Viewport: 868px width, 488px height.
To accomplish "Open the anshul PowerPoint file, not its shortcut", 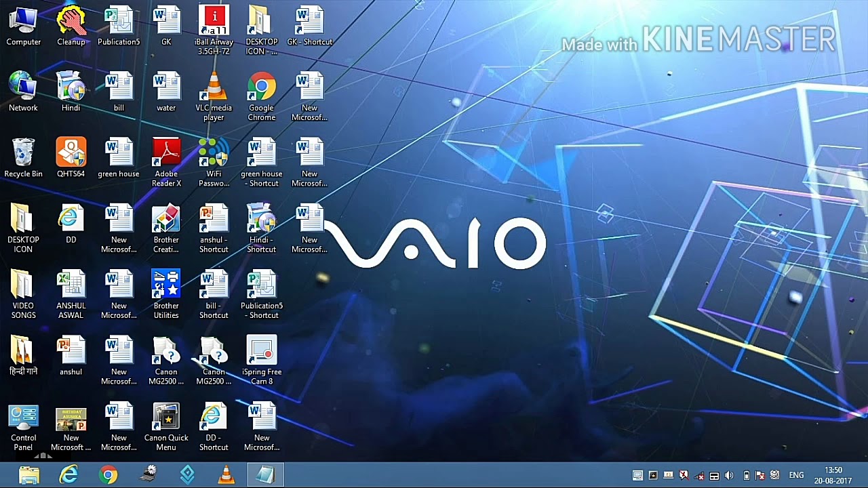I will 71,356.
